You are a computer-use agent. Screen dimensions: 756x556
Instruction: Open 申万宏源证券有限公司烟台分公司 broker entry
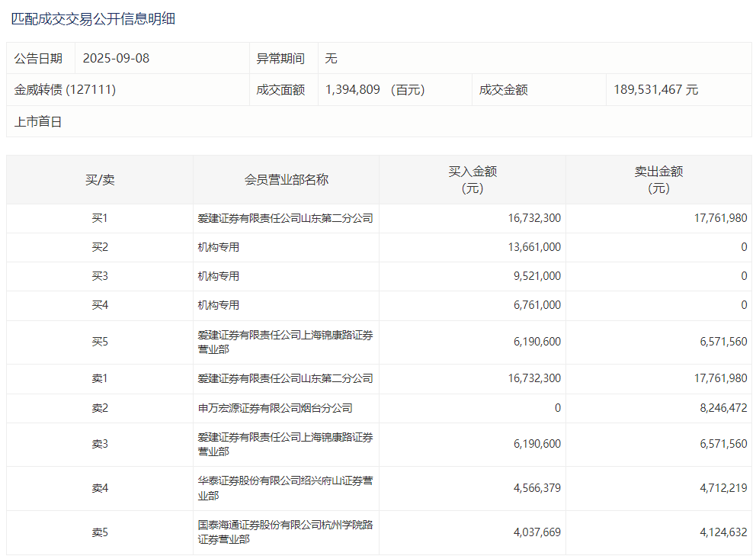tap(275, 408)
